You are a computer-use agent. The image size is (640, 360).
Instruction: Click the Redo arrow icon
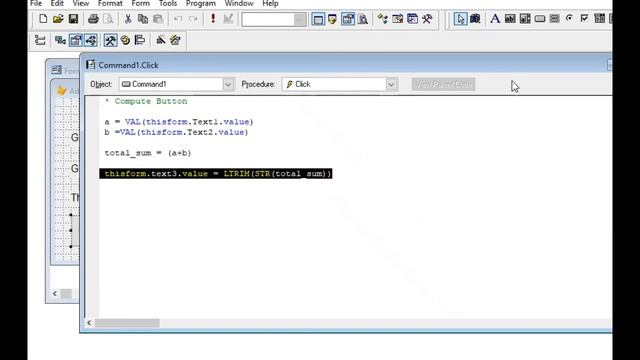coord(193,19)
